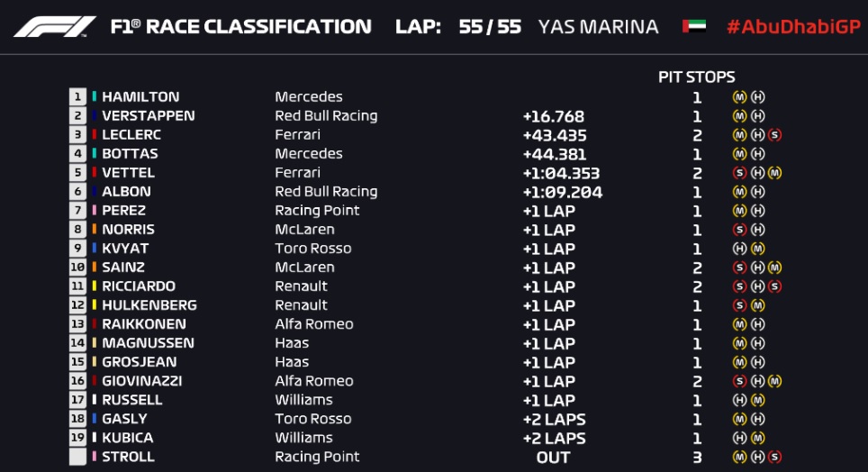This screenshot has height=472, width=868.
Task: Click the soft tyre icon in Leclerc's row
Action: tap(775, 135)
